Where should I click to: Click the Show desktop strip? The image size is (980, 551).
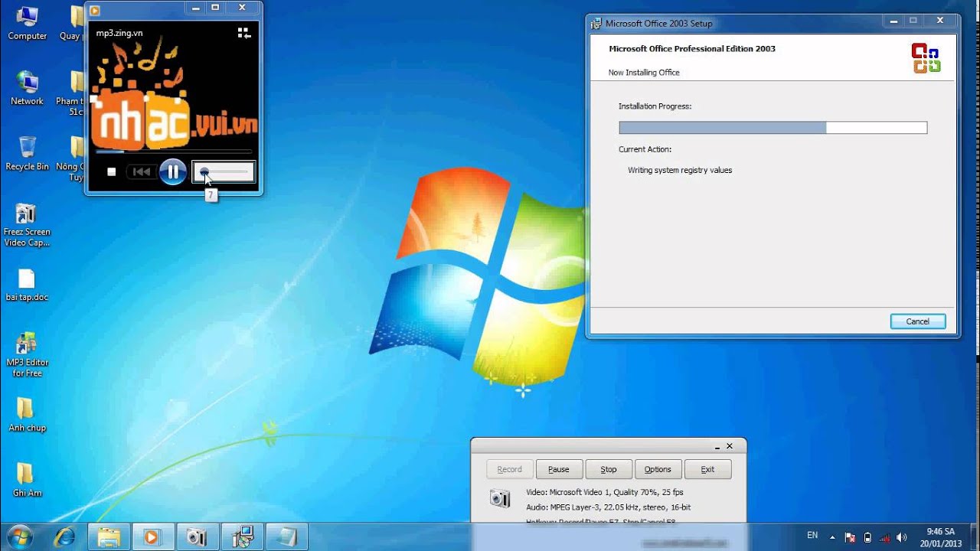tap(974, 536)
